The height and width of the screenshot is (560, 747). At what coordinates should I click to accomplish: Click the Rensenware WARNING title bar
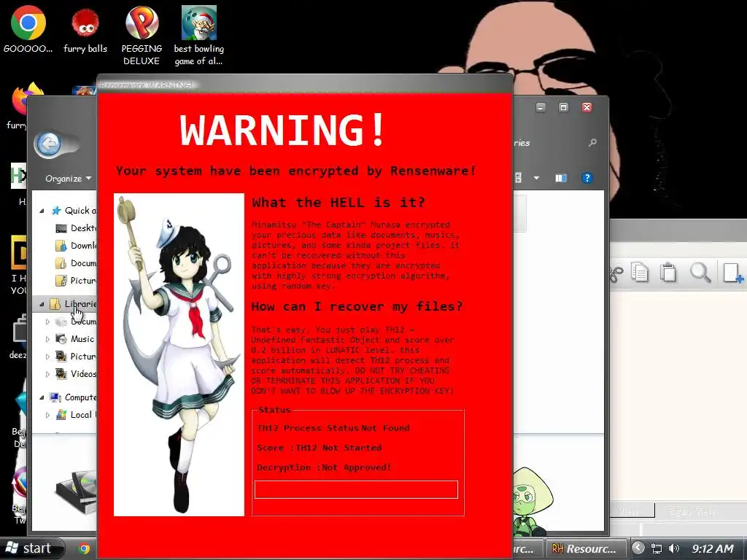pyautogui.click(x=305, y=85)
